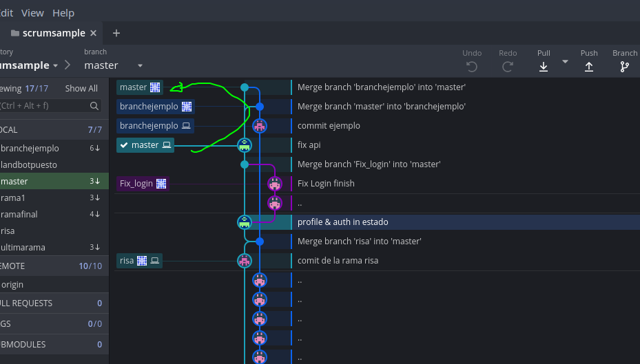Click the Show All link
The height and width of the screenshot is (364, 640).
click(81, 89)
